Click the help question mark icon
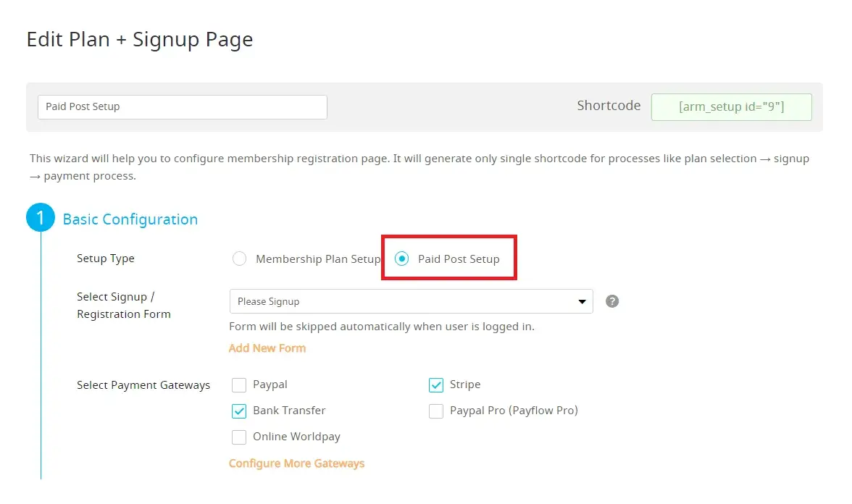 coord(612,301)
